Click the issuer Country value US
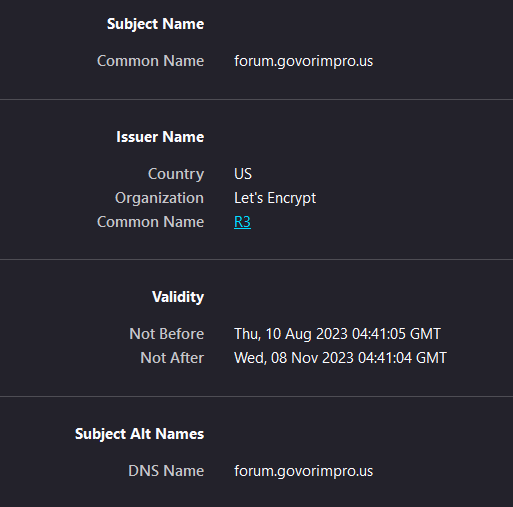 click(x=243, y=174)
